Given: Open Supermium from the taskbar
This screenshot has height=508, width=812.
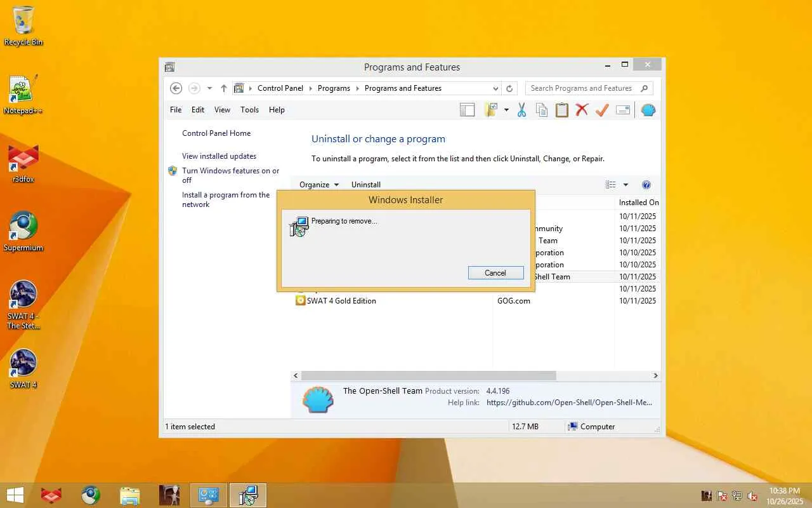Looking at the screenshot, I should [x=91, y=495].
